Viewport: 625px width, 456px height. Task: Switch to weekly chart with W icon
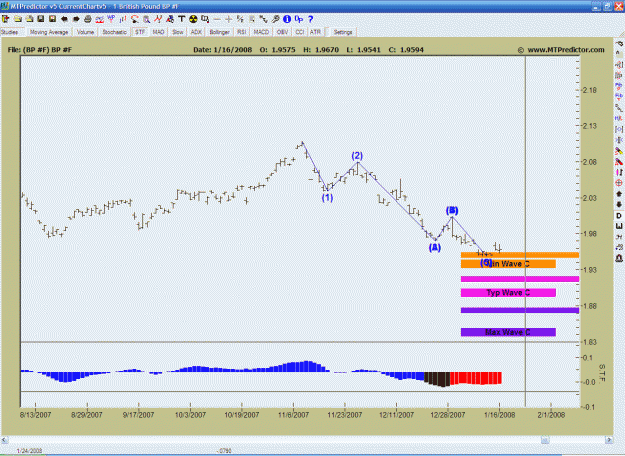(619, 226)
